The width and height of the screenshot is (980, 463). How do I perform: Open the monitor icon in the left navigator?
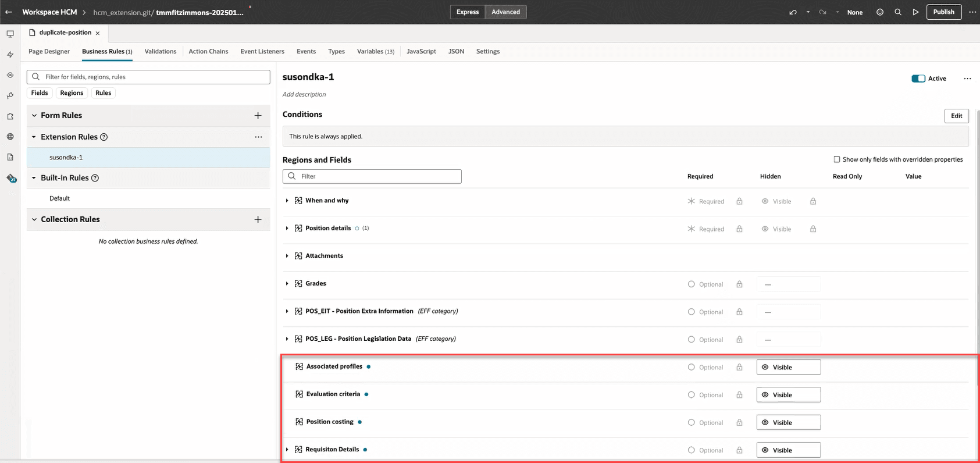click(x=10, y=34)
